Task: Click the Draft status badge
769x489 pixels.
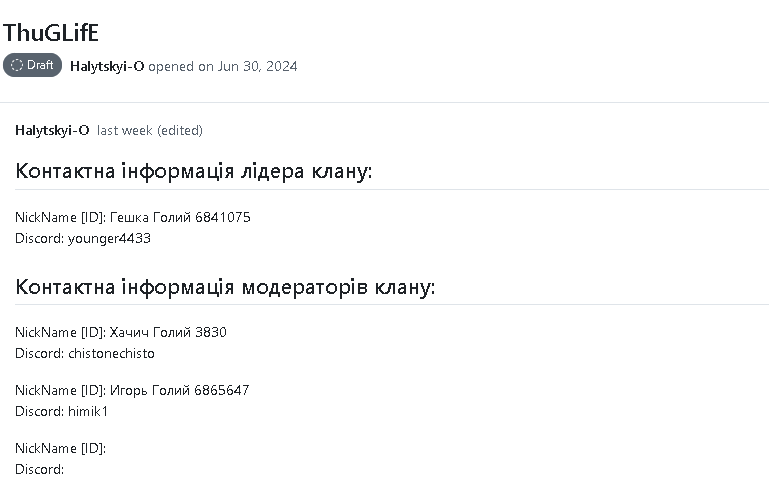Action: click(x=32, y=65)
